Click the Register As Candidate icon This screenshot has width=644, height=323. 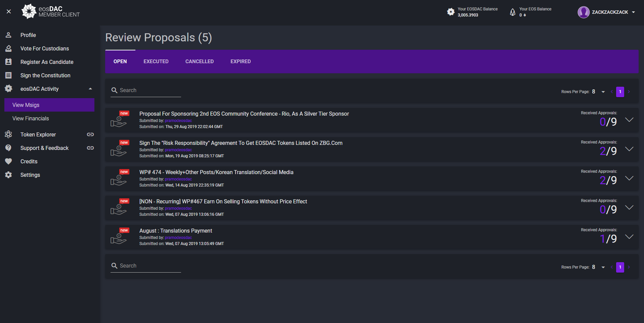(x=8, y=62)
